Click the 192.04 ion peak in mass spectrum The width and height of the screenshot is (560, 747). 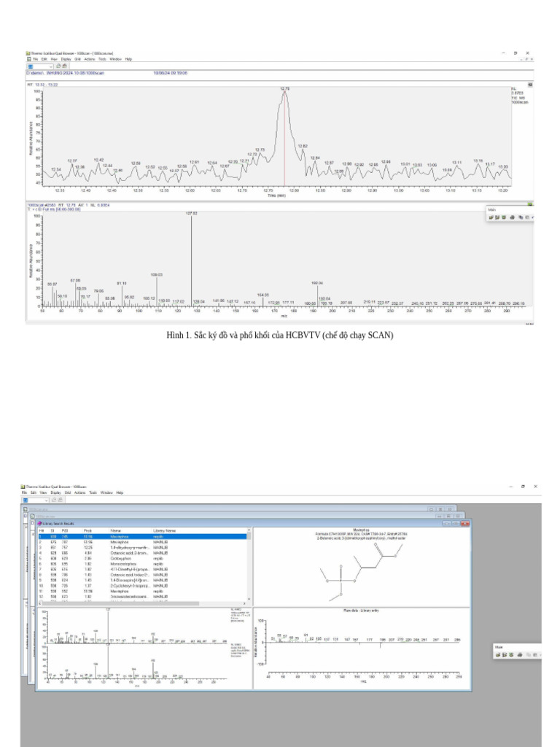(x=318, y=295)
